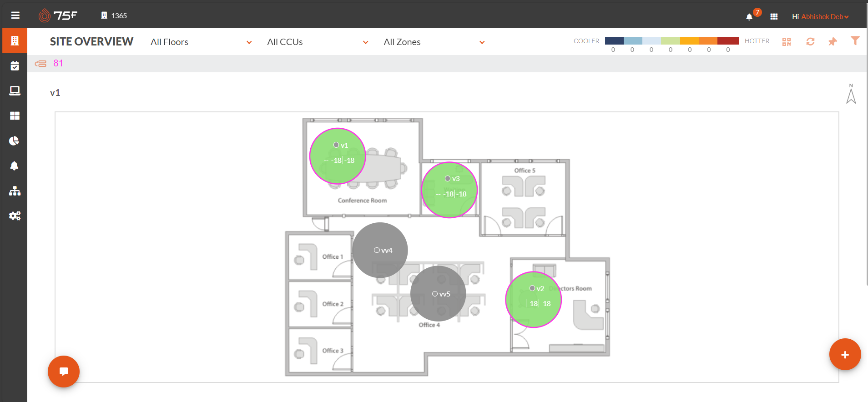Expand the All Floors dropdown
This screenshot has width=868, height=402.
pyautogui.click(x=202, y=42)
